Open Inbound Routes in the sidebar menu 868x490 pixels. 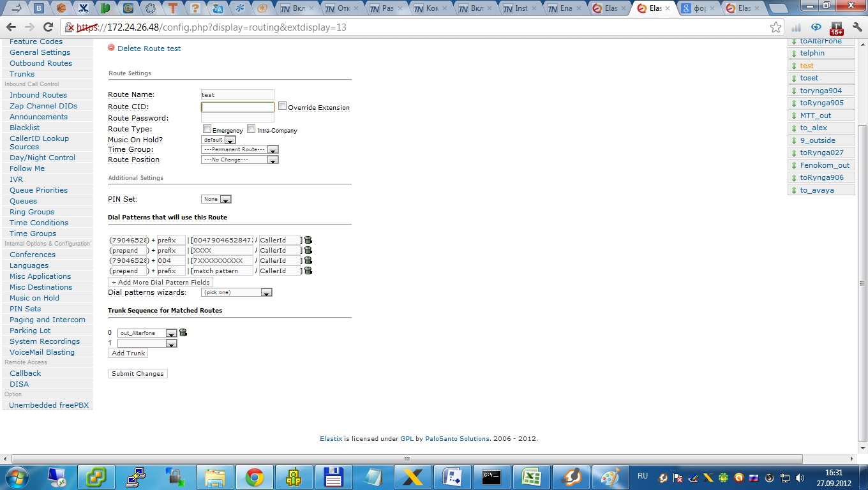[x=38, y=95]
